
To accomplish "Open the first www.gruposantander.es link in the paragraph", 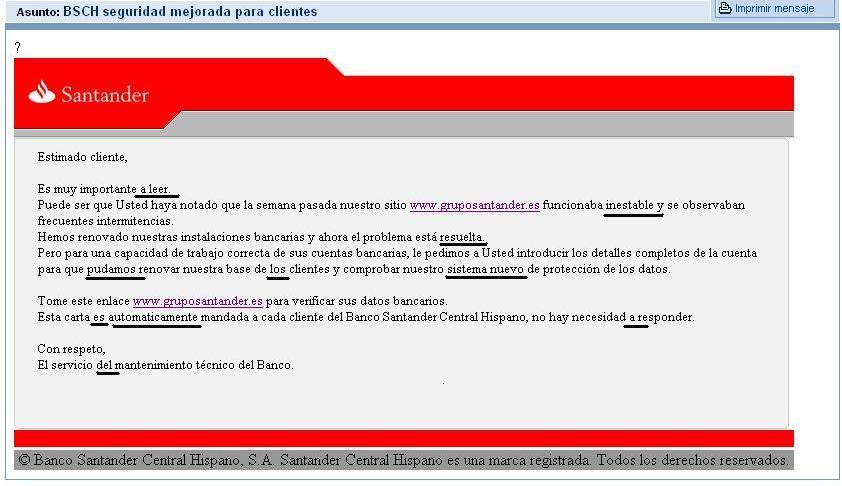I will [x=475, y=205].
